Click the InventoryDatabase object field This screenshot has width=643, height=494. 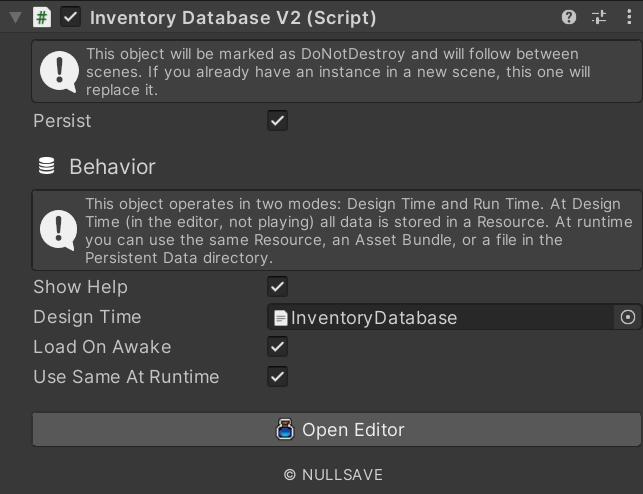click(x=440, y=317)
